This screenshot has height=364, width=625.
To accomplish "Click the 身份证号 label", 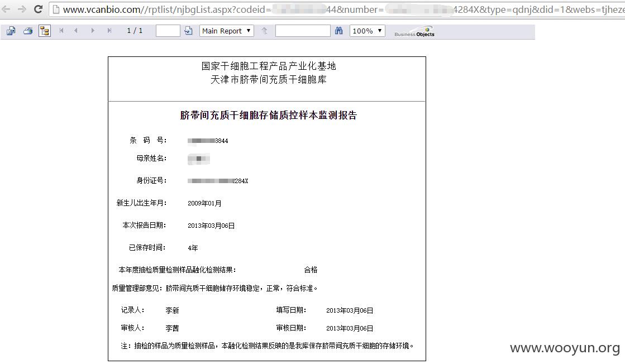I will [x=151, y=181].
